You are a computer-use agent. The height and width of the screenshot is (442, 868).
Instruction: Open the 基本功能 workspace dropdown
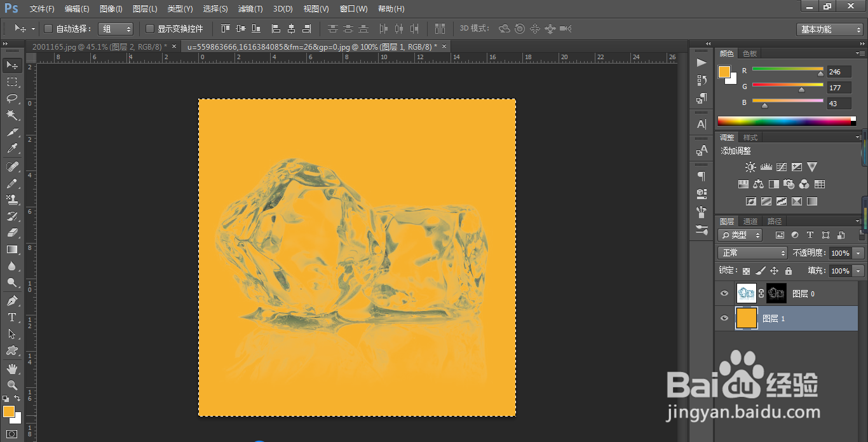click(830, 29)
